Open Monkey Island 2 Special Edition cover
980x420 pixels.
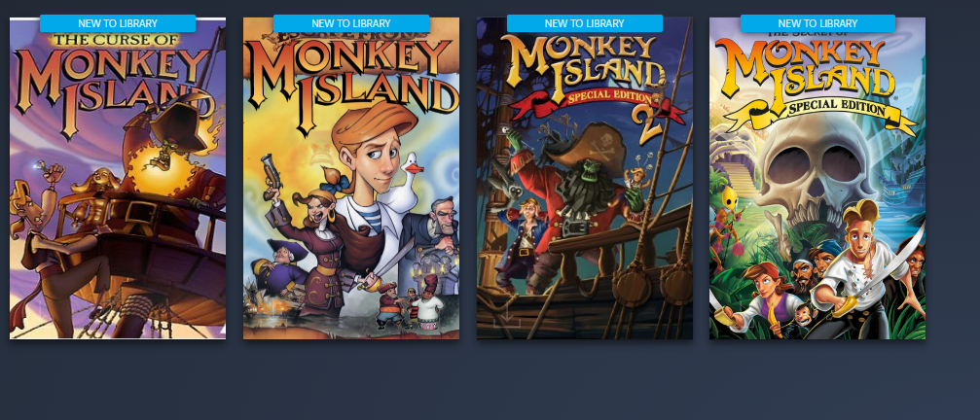click(584, 179)
